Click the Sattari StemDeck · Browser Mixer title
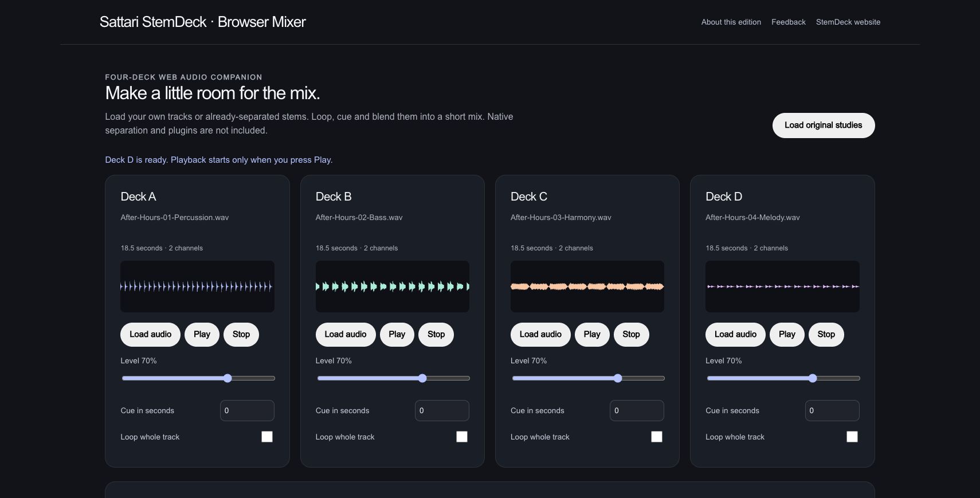Screen dimensions: 980x498 coord(203,22)
